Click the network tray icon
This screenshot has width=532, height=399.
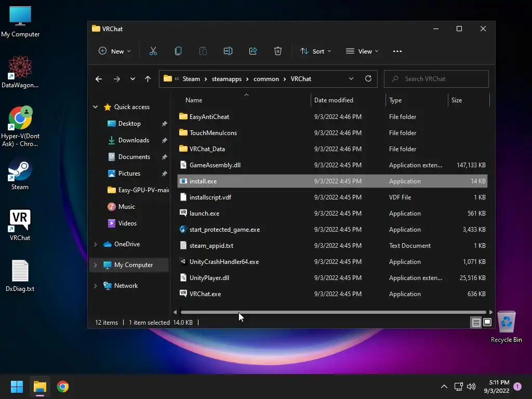pyautogui.click(x=458, y=387)
